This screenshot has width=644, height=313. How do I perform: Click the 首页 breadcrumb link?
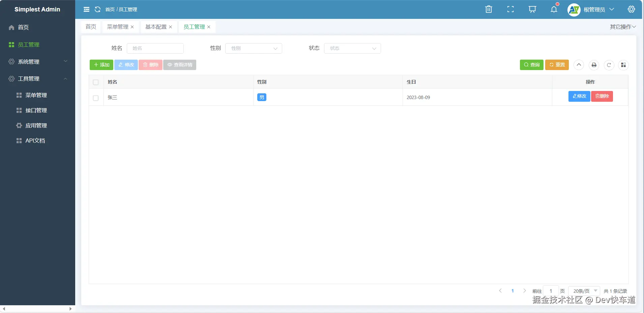click(110, 9)
